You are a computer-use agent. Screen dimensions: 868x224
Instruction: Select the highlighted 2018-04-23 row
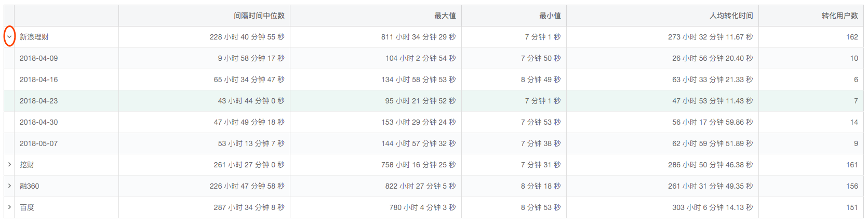tap(434, 101)
